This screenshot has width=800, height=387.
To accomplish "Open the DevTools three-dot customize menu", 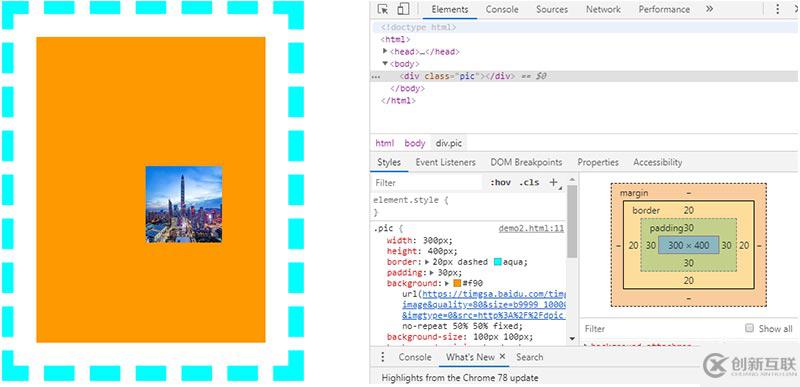I will (x=778, y=9).
